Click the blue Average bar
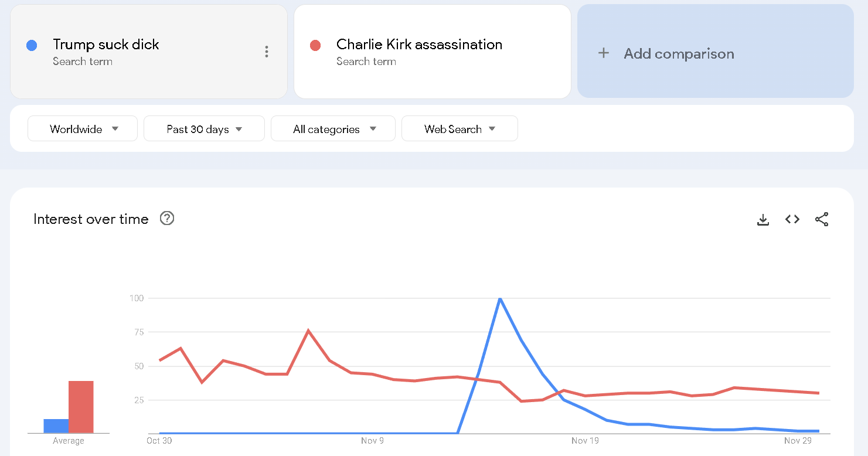Viewport: 868px width, 456px height. pos(56,426)
